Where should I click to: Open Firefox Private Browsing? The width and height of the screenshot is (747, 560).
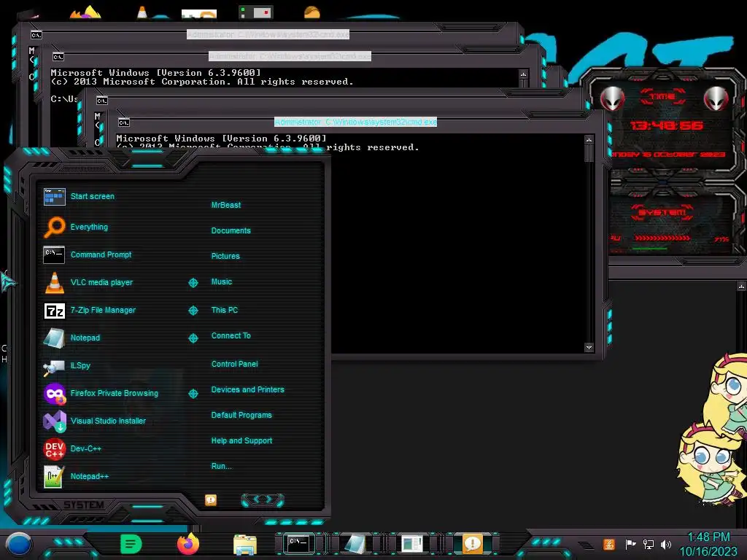101,393
